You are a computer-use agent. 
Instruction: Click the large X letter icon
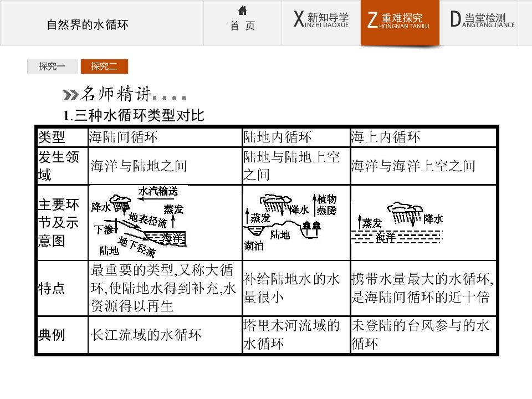click(299, 19)
